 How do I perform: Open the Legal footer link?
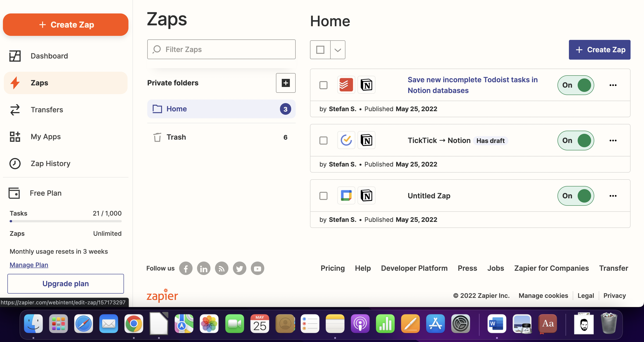point(585,296)
